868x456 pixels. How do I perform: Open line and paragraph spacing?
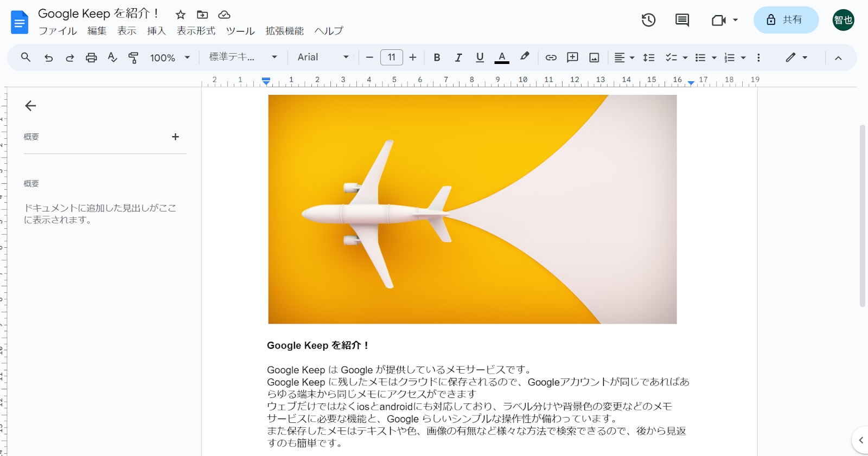coord(649,57)
